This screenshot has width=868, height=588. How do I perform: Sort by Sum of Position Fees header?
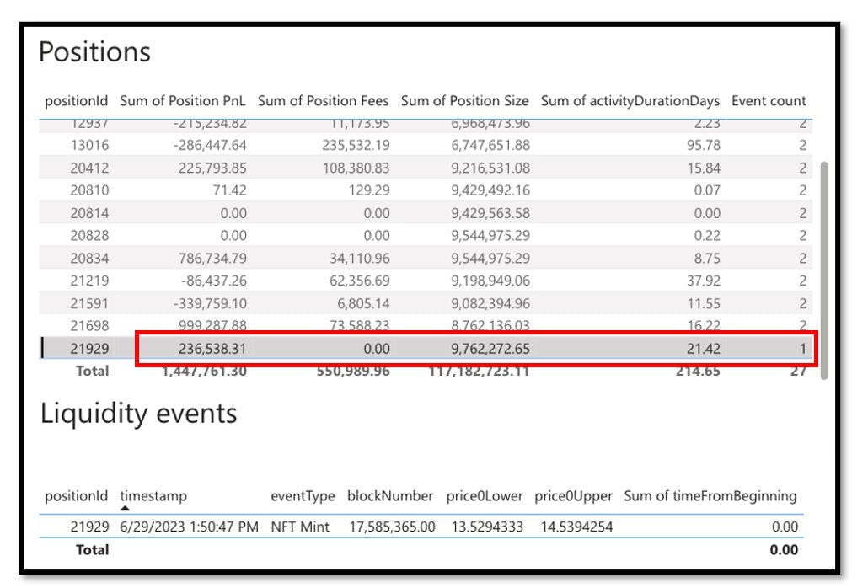pyautogui.click(x=324, y=100)
